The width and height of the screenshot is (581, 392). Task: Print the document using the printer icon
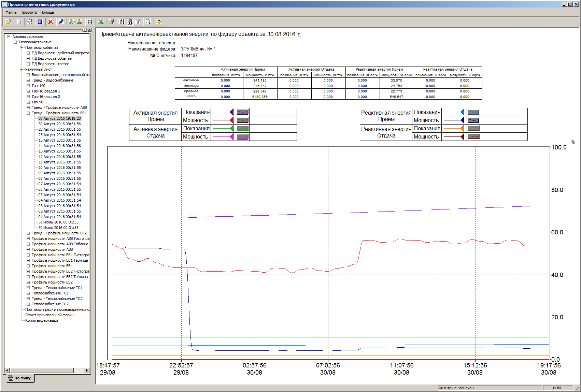90,22
